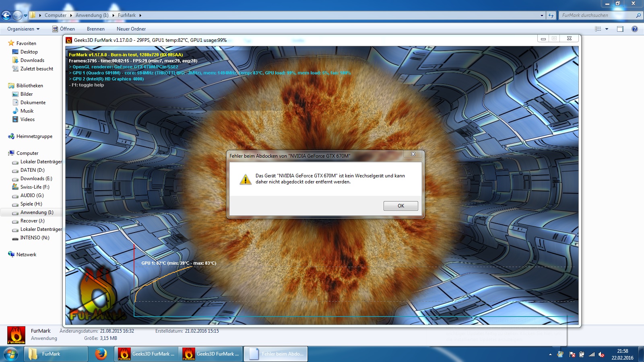Minimize the Geeks3D FurMark window

[x=543, y=39]
